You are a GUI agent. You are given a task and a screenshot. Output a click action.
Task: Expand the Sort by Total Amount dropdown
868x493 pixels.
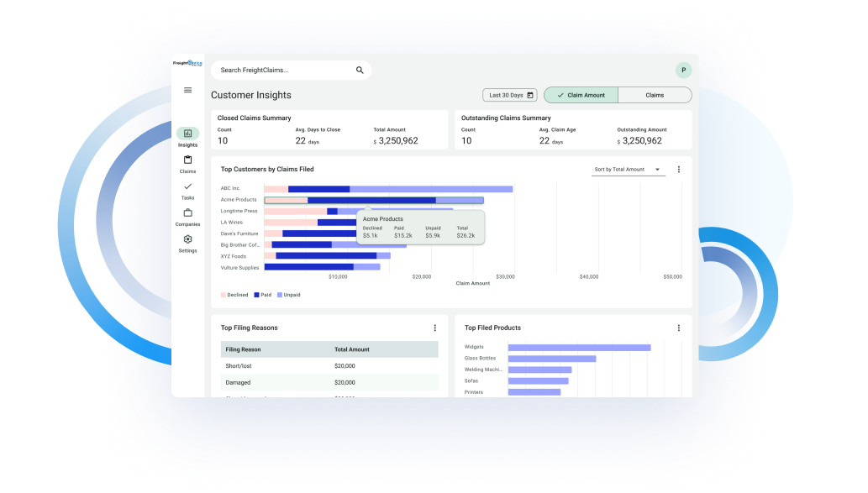[x=628, y=170]
